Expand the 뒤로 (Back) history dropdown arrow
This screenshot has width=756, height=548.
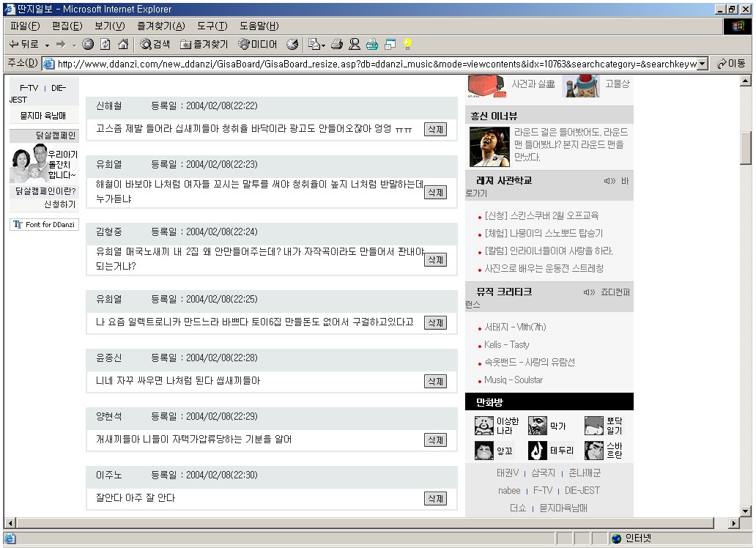[x=47, y=45]
